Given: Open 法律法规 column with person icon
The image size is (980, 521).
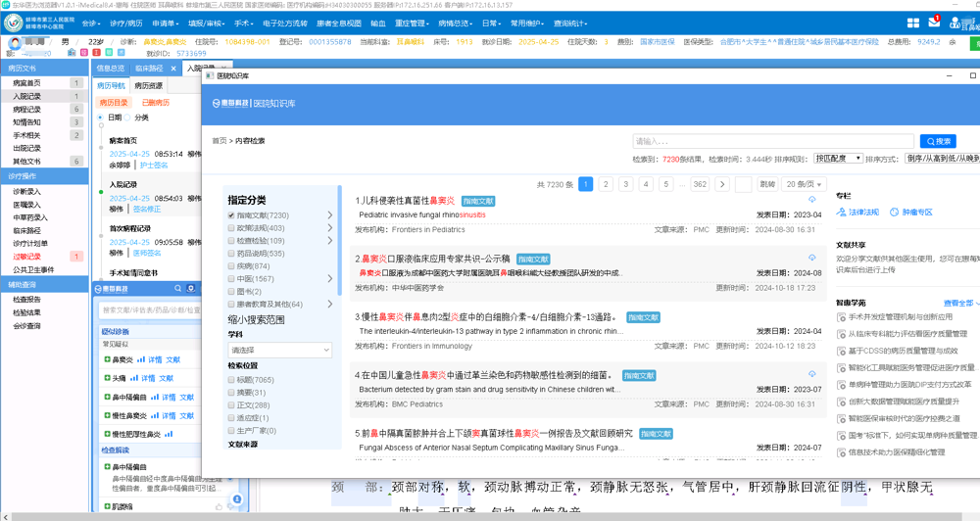Looking at the screenshot, I should (x=857, y=213).
